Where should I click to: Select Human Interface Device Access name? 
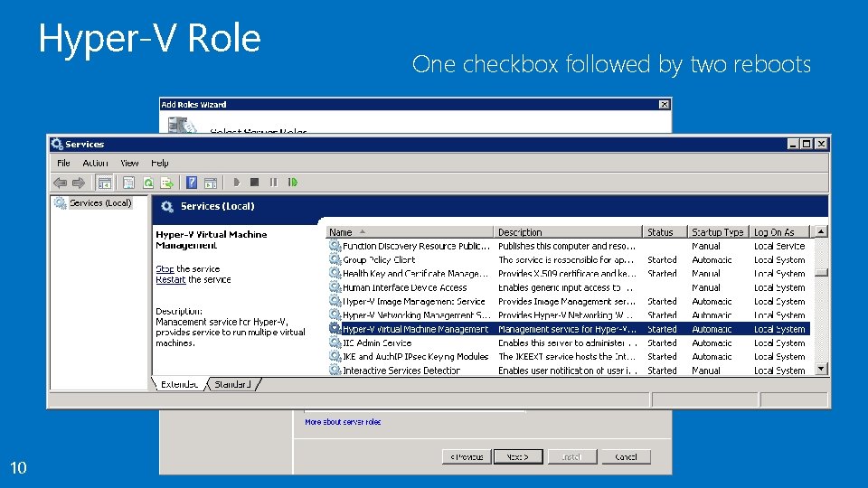405,287
